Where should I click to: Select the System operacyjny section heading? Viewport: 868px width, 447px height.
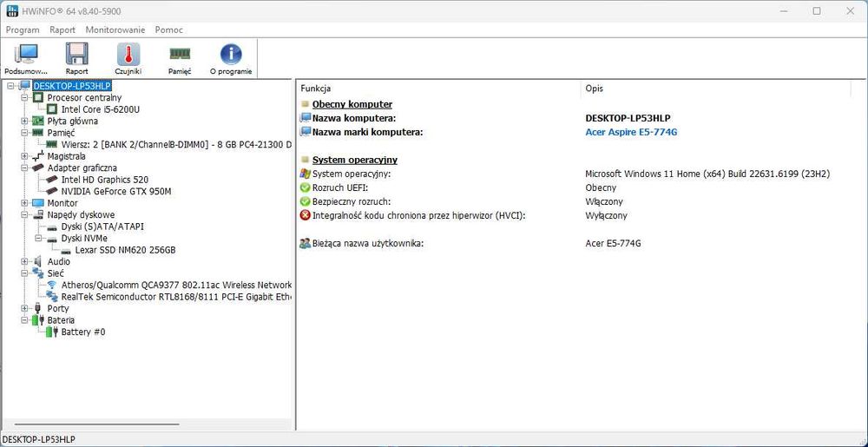355,160
